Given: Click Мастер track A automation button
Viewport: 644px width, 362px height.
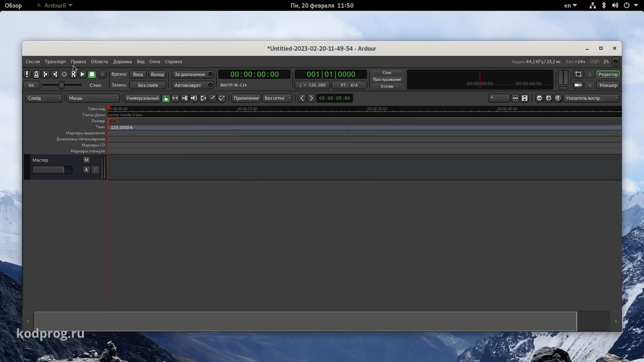Looking at the screenshot, I should point(86,170).
